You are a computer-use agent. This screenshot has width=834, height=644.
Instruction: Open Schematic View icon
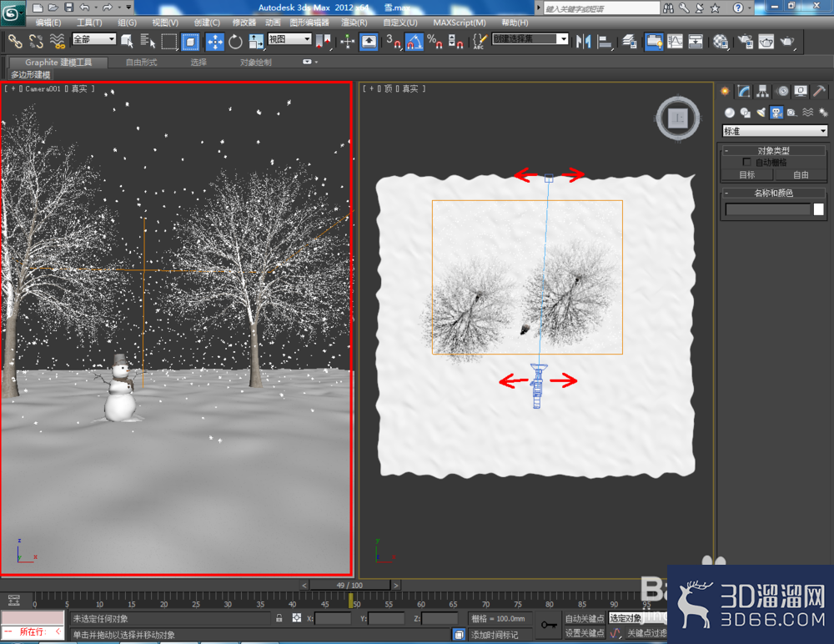tap(696, 41)
